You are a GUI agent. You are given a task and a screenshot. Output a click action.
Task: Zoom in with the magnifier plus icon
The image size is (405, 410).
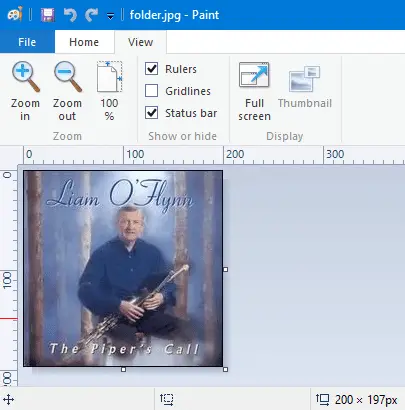tap(25, 91)
